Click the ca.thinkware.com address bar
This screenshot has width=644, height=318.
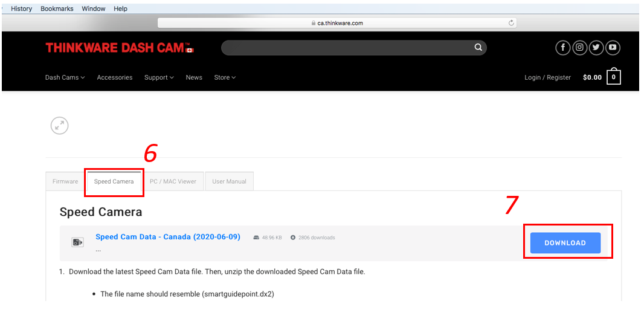pyautogui.click(x=336, y=23)
